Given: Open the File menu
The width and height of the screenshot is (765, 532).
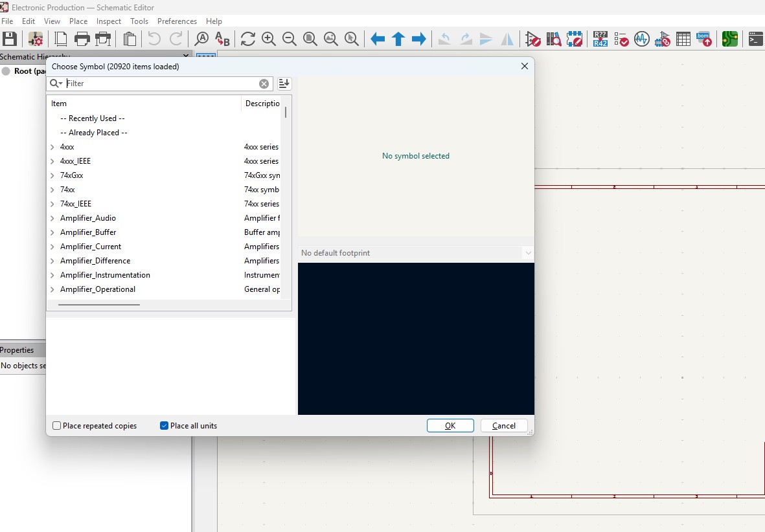Looking at the screenshot, I should (x=7, y=21).
